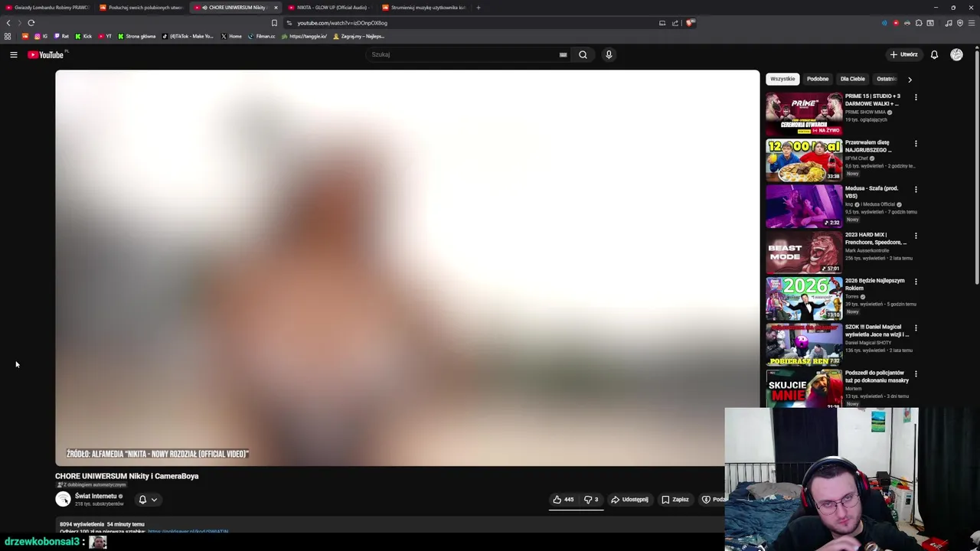Open the Filman.cc bookmark
980x551 pixels.
pos(261,36)
